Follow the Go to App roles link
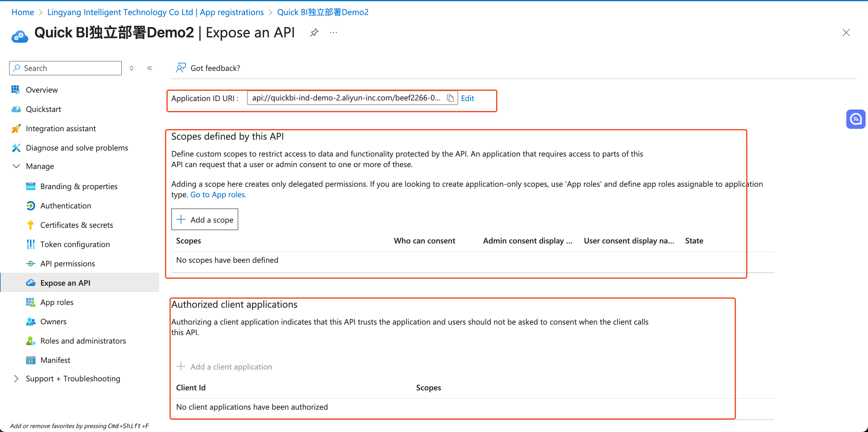The width and height of the screenshot is (868, 432). coord(218,195)
